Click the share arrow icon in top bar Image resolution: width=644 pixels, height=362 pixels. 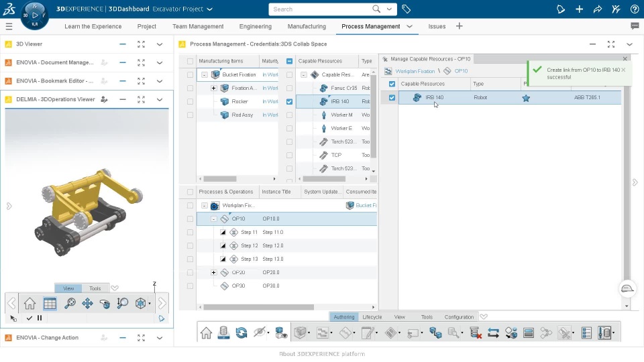598,9
